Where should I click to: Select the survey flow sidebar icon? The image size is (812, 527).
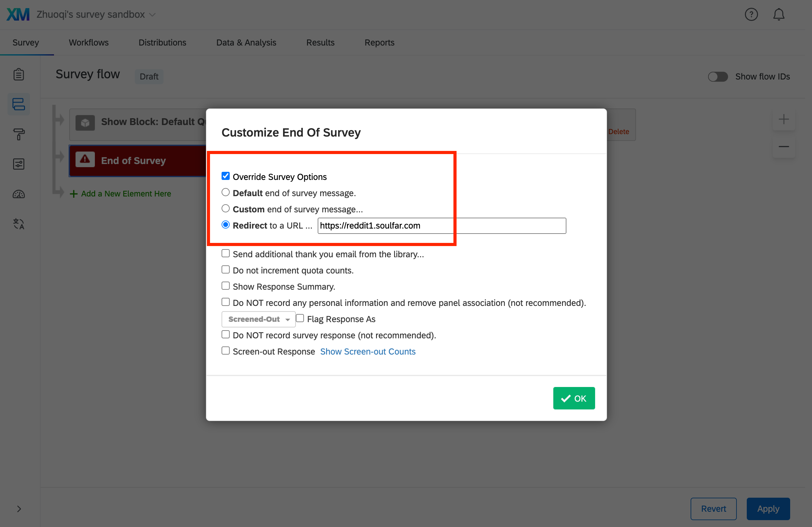19,104
